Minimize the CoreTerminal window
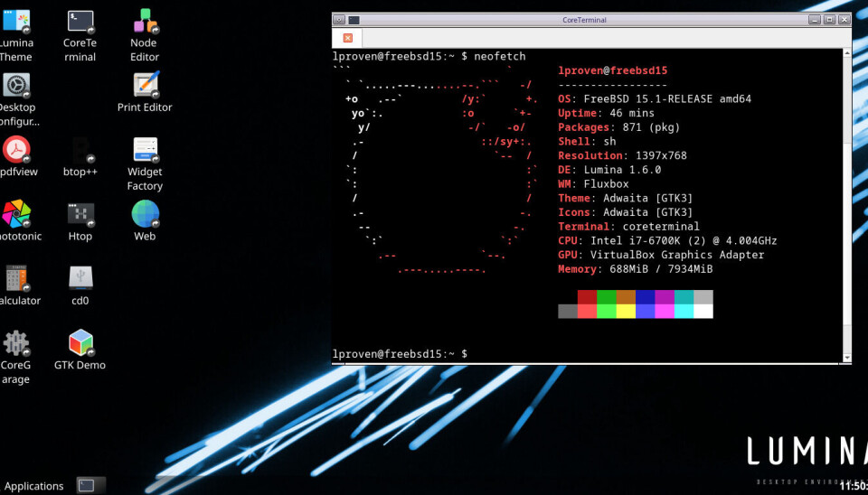Image resolution: width=868 pixels, height=495 pixels. pos(815,19)
